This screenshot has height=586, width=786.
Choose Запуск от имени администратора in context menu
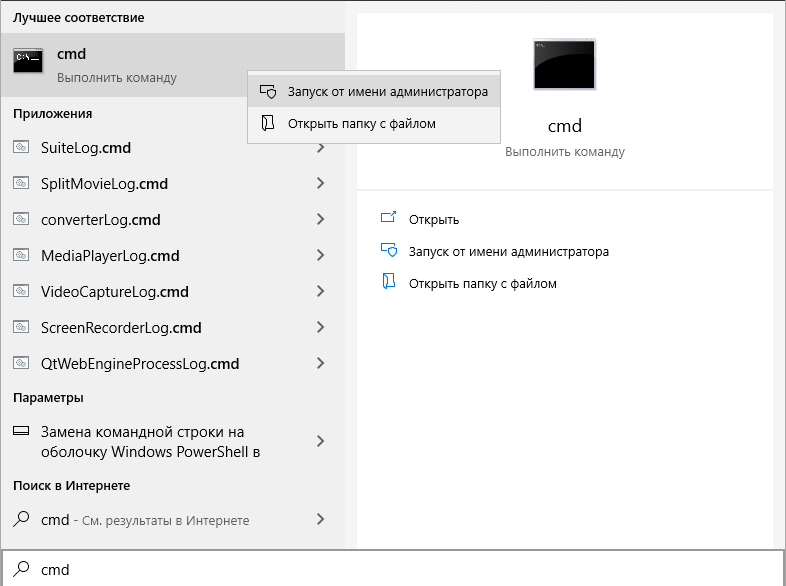[x=374, y=92]
